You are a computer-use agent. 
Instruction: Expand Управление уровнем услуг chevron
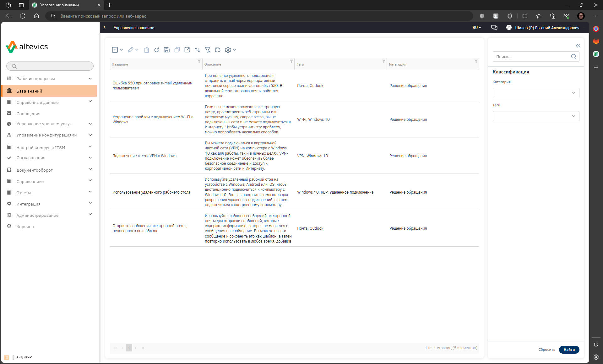[90, 124]
